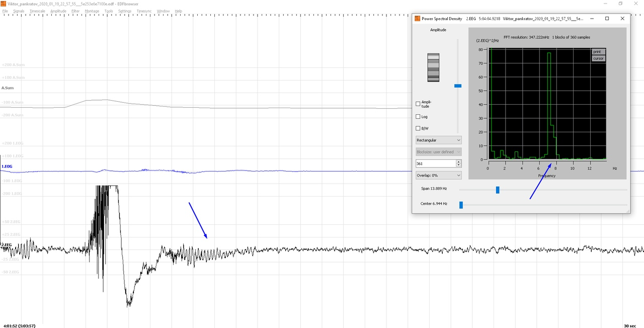Screen dimensions: 644x328
Task: Click the Amplitude thumbwheel control
Action: [x=433, y=67]
